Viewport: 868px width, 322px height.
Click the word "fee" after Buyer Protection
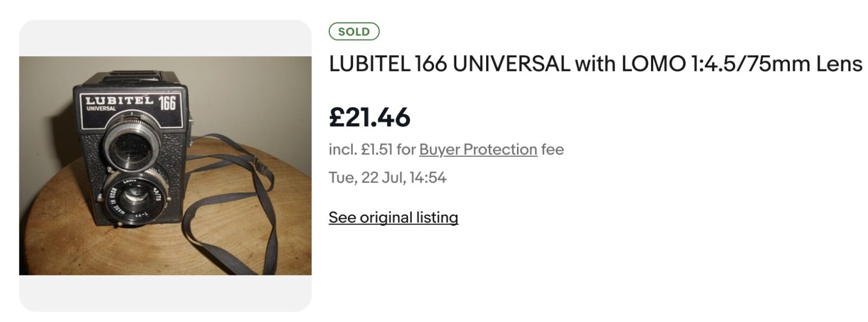pyautogui.click(x=552, y=150)
